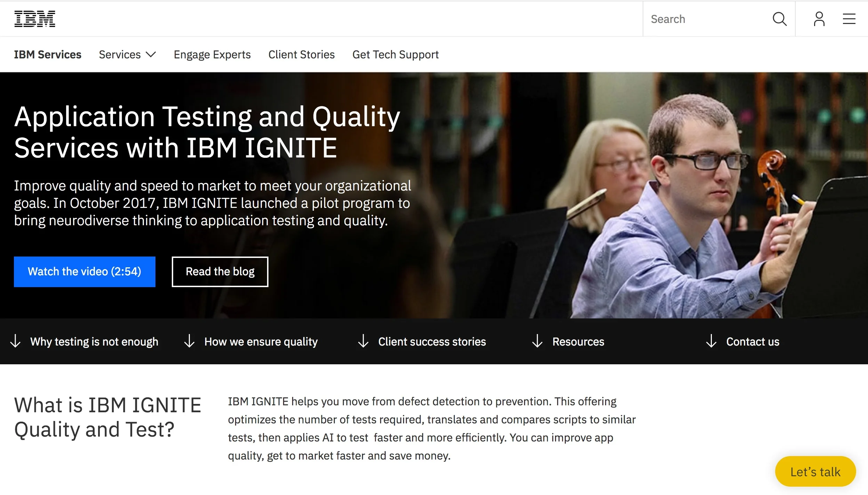Open the Let's talk chat button
Screen dimensions: 868x495
coord(815,471)
